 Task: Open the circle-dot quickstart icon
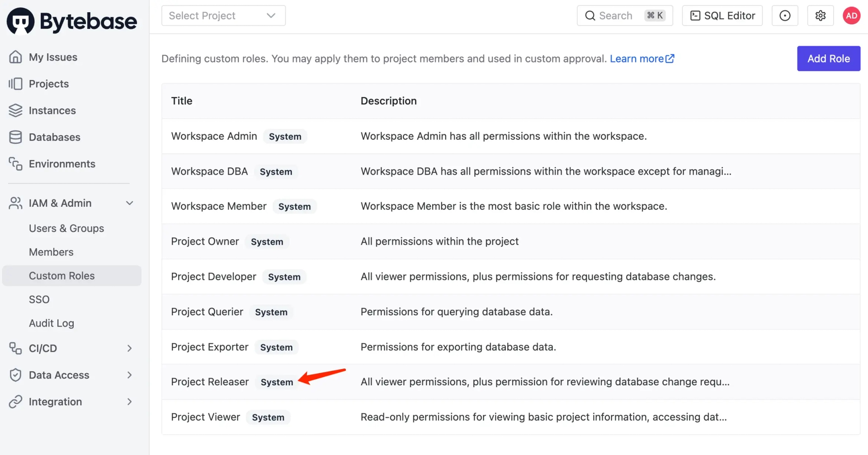tap(785, 16)
